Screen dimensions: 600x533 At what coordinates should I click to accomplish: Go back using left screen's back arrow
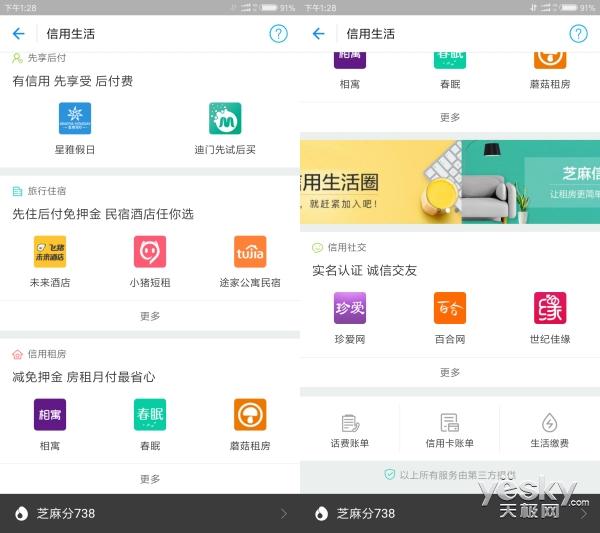pos(18,34)
